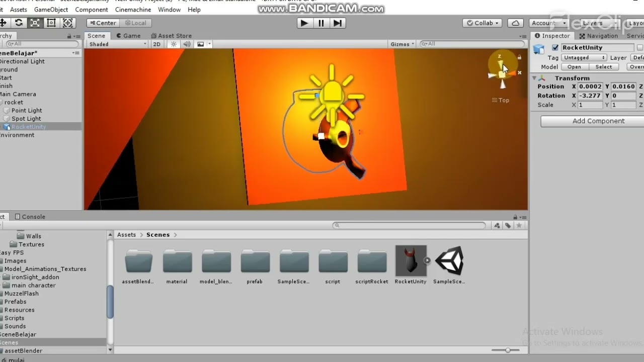Click search by type icon
Screen dimensions: 644x362
coord(497,226)
